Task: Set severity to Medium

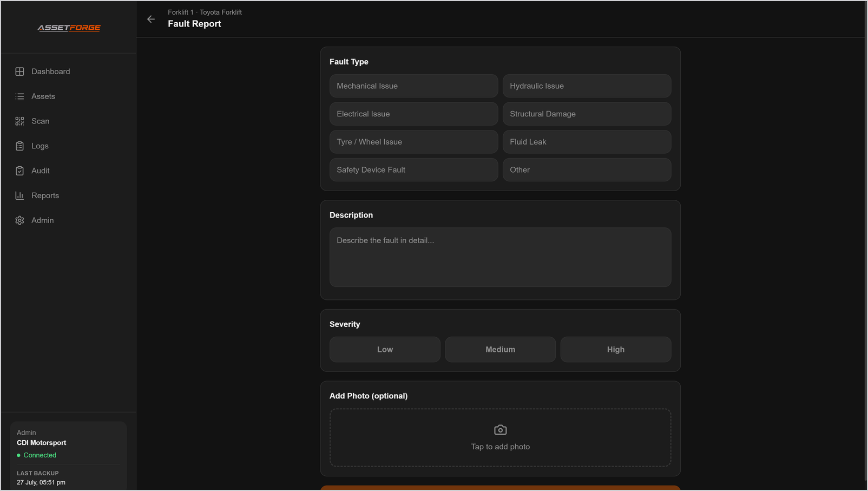Action: pos(501,350)
